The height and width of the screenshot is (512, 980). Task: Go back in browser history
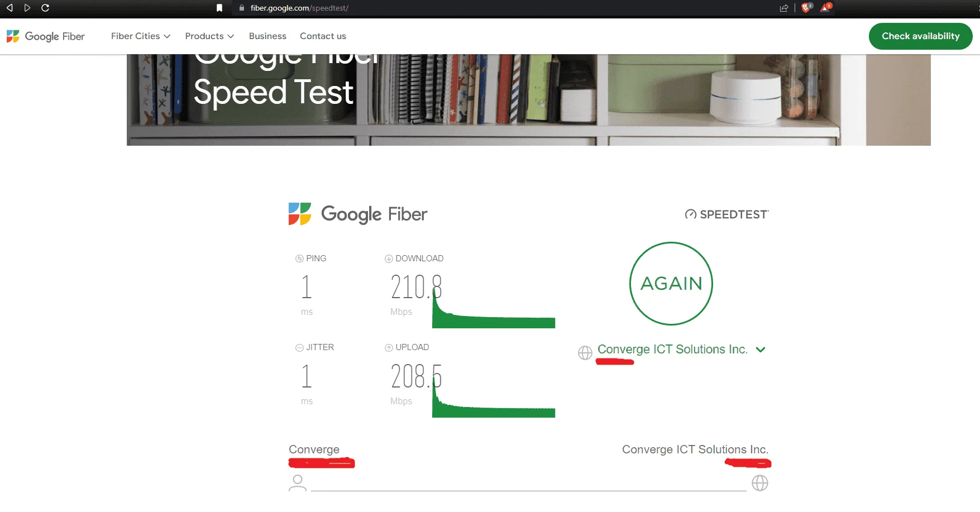9,8
